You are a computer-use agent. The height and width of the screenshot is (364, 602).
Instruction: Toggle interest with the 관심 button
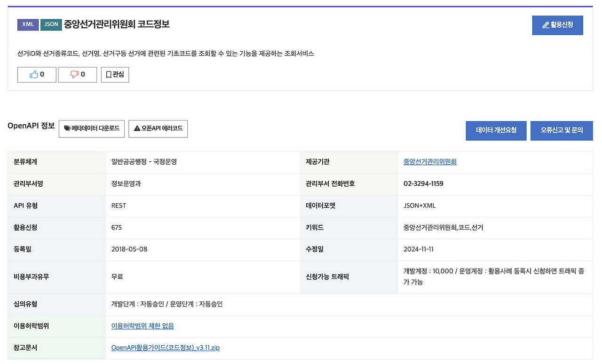(115, 74)
